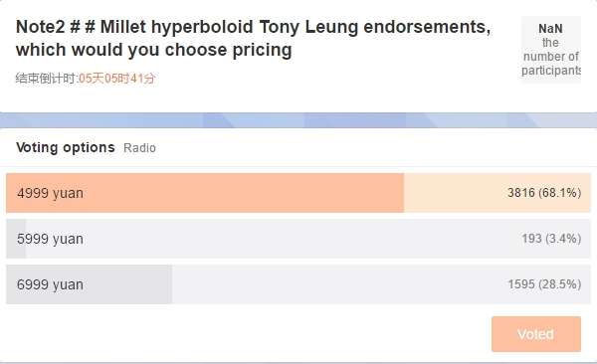Click the Voting options heading
Screen dimensions: 597x364
(x=65, y=147)
